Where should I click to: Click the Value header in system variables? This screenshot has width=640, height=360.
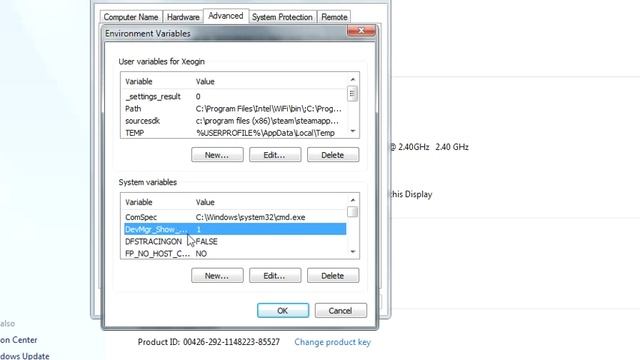tap(205, 202)
